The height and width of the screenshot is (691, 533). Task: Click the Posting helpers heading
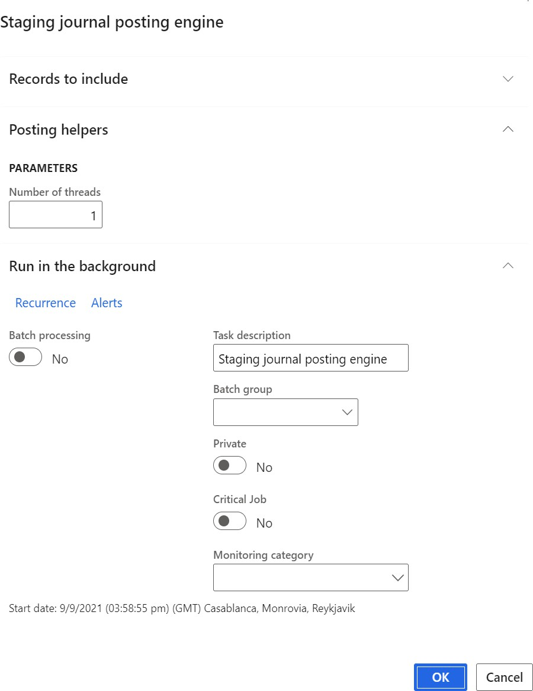(59, 130)
